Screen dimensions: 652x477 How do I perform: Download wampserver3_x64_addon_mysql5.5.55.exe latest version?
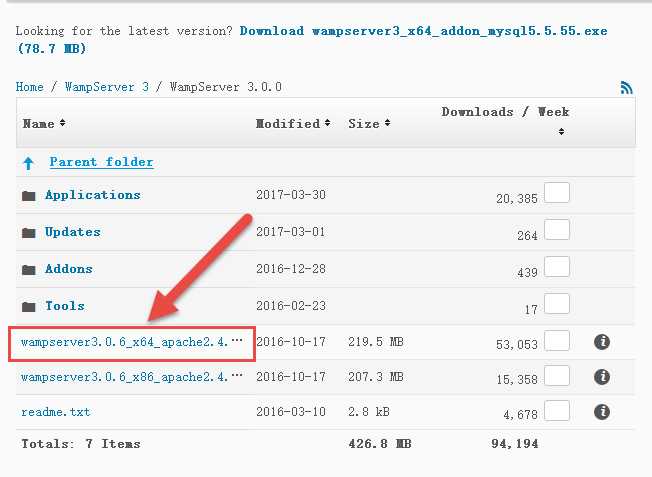coord(423,31)
